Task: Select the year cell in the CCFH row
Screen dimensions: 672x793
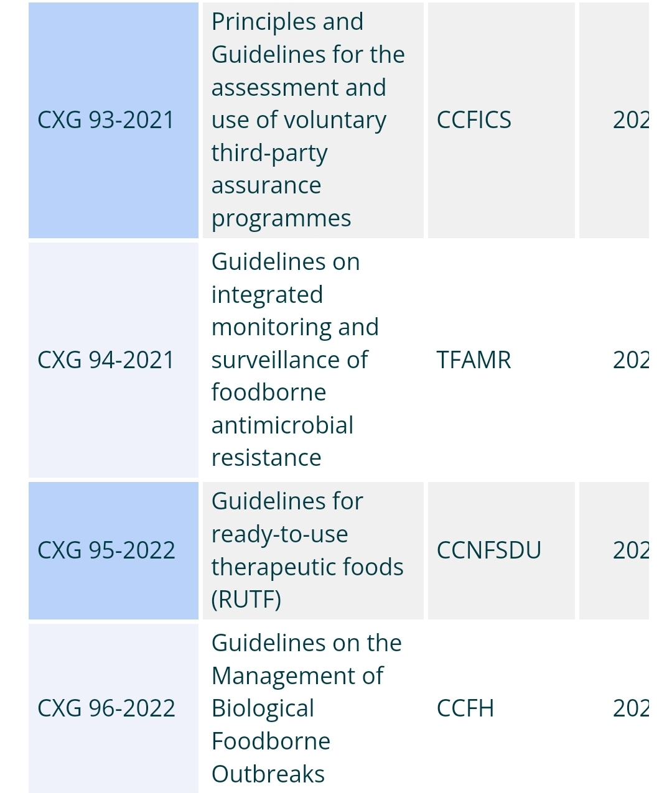Action: click(x=630, y=708)
